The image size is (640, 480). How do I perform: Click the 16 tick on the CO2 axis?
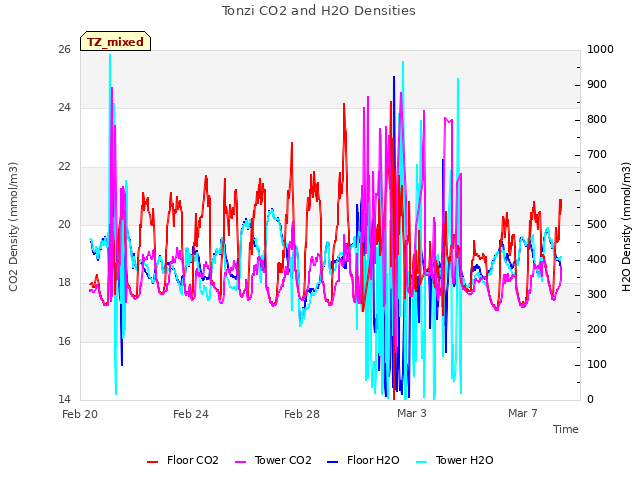pyautogui.click(x=64, y=341)
